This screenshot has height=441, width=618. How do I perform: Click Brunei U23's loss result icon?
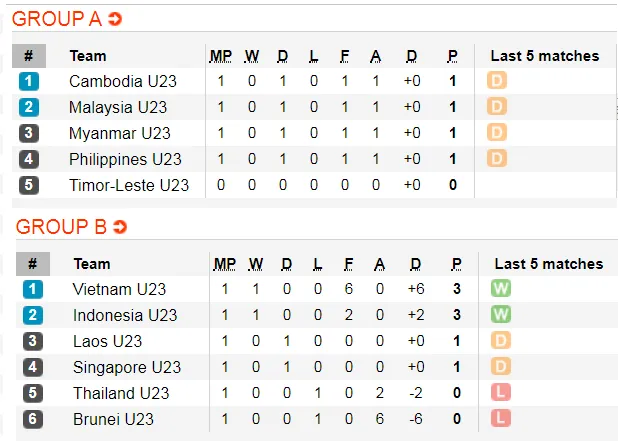[x=501, y=419]
